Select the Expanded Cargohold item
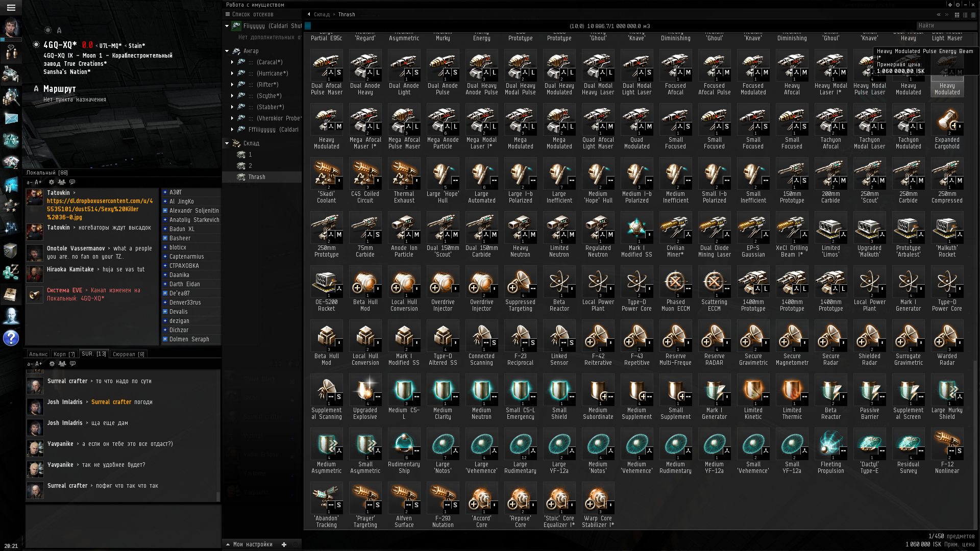The height and width of the screenshot is (551, 980). 947,127
